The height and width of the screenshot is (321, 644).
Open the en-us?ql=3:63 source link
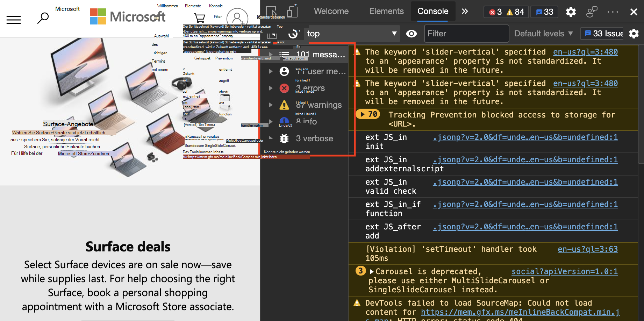click(588, 249)
